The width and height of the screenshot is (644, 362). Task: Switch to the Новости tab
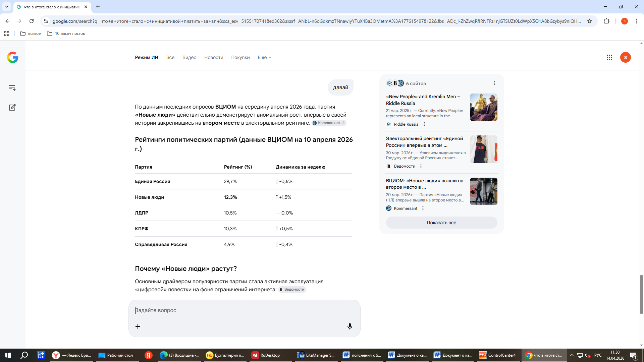coord(214,57)
